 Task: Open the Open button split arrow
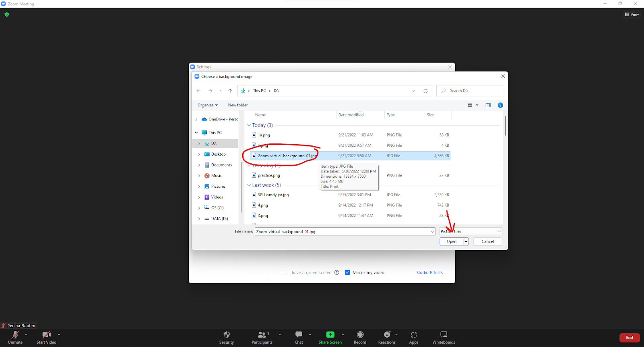click(x=466, y=241)
